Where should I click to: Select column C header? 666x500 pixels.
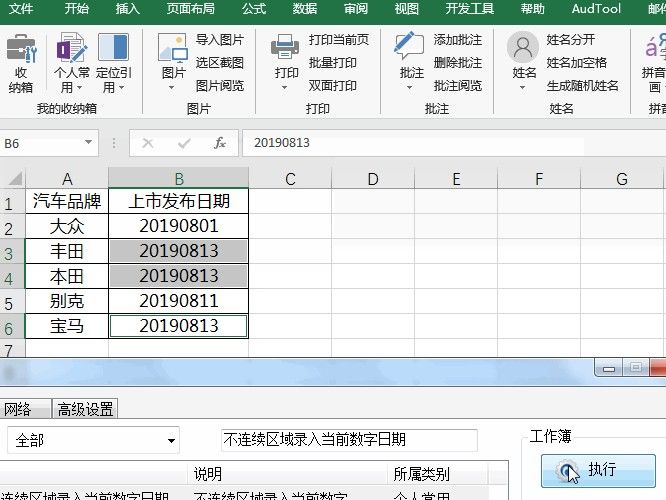click(x=290, y=178)
